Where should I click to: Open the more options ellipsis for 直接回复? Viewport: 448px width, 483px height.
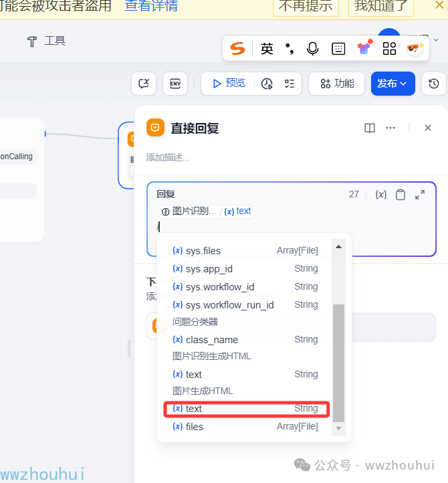click(x=390, y=128)
